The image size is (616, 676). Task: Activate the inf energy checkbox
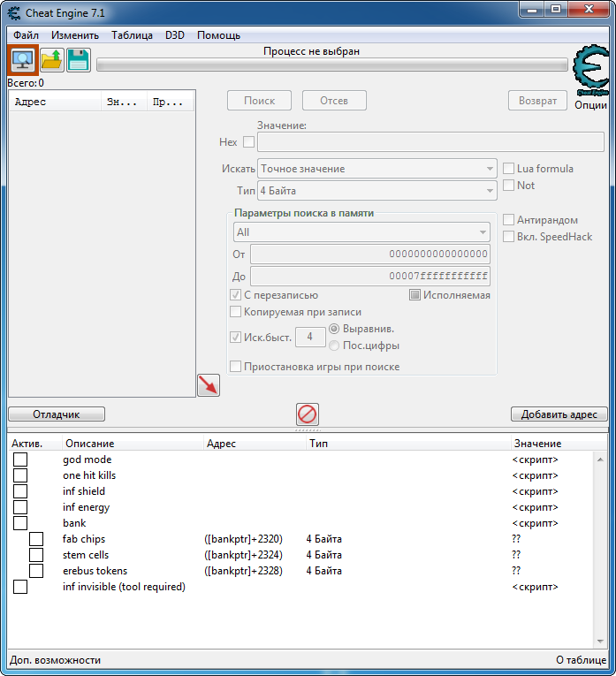[x=20, y=507]
